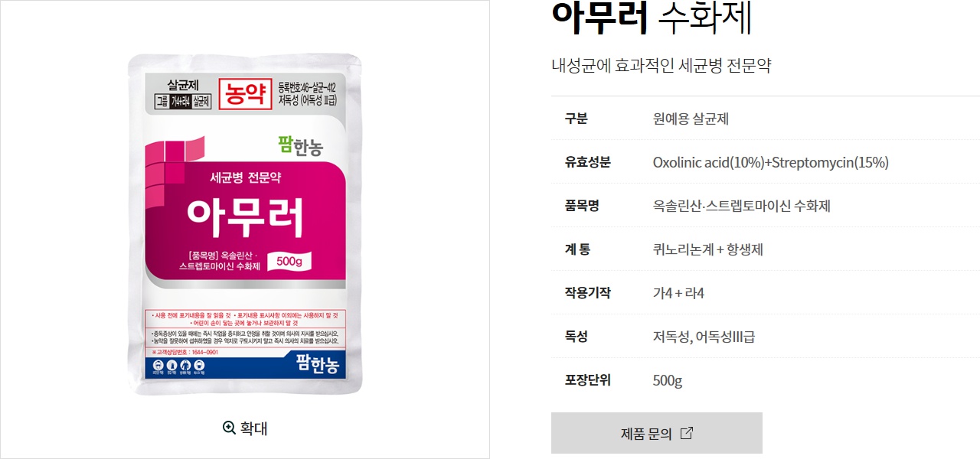Click the red 농약 label on package
This screenshot has height=459, width=980.
pyautogui.click(x=245, y=94)
